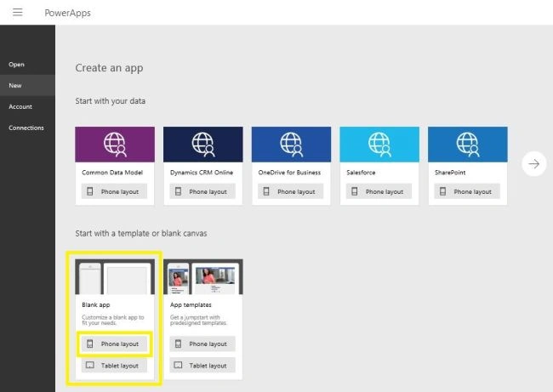Click 'Start with a template or blank canvas'
Screen dimensions: 553x392
(x=140, y=233)
